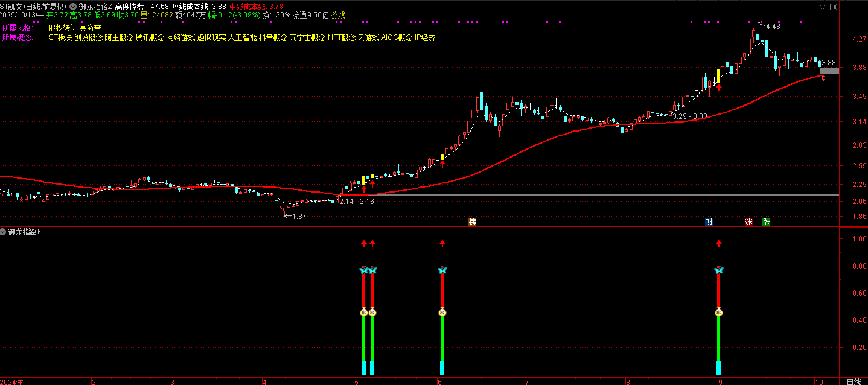Image resolution: width=868 pixels, height=385 pixels.
Task: Open the 创投概念 concept tag
Action: pos(88,37)
